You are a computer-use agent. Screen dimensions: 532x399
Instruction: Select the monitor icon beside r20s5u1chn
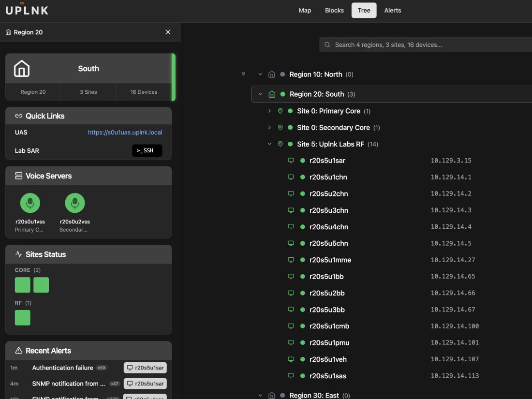tap(291, 177)
